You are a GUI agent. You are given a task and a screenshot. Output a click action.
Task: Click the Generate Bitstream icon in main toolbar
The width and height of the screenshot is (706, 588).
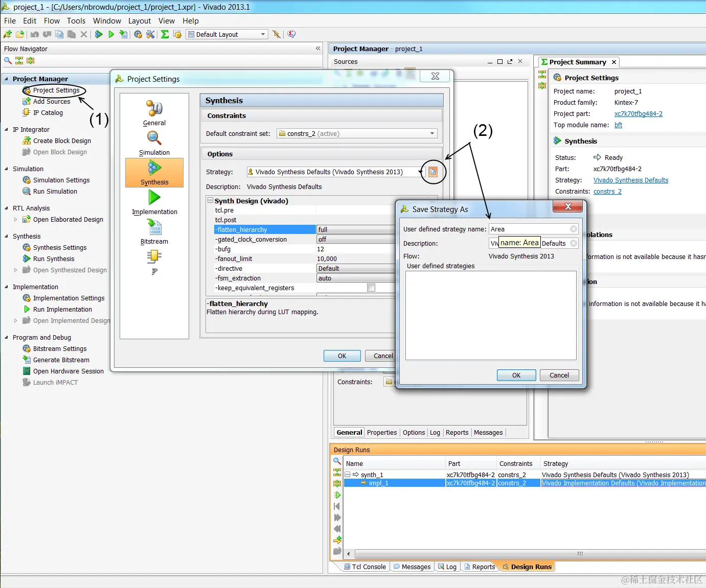[x=123, y=34]
